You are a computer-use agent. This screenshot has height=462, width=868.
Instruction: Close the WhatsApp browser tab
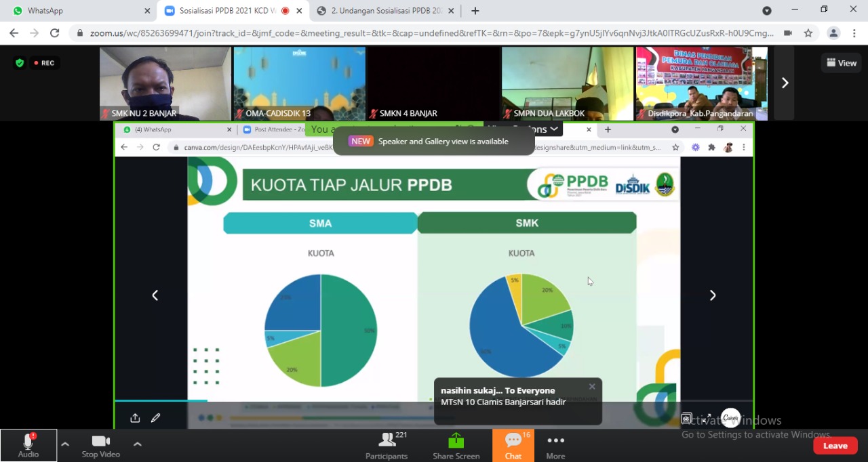[x=147, y=11]
